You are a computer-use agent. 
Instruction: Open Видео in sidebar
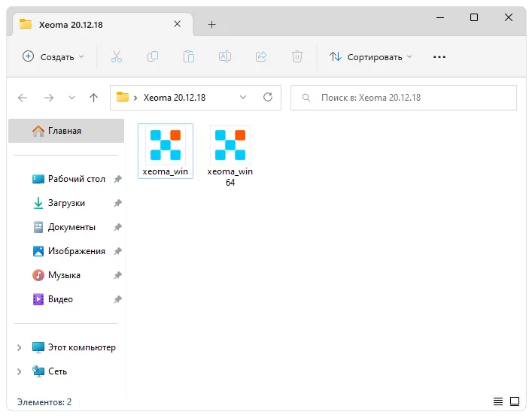pos(53,299)
